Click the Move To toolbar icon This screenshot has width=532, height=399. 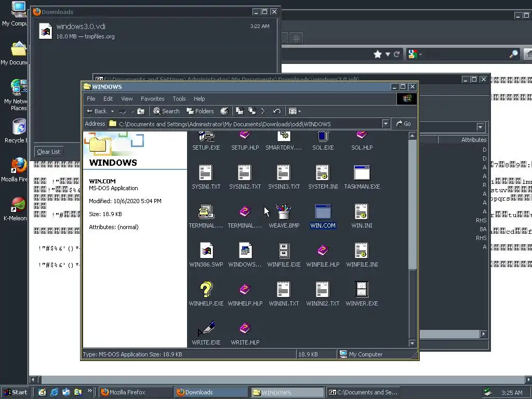pos(240,111)
